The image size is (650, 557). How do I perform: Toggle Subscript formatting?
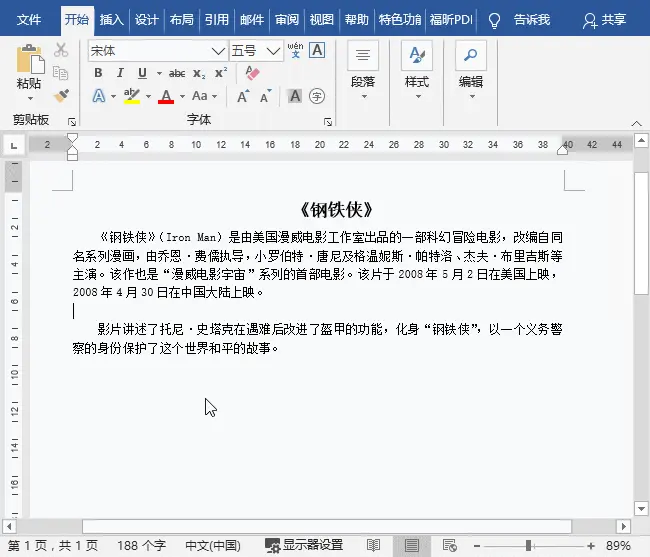point(199,73)
